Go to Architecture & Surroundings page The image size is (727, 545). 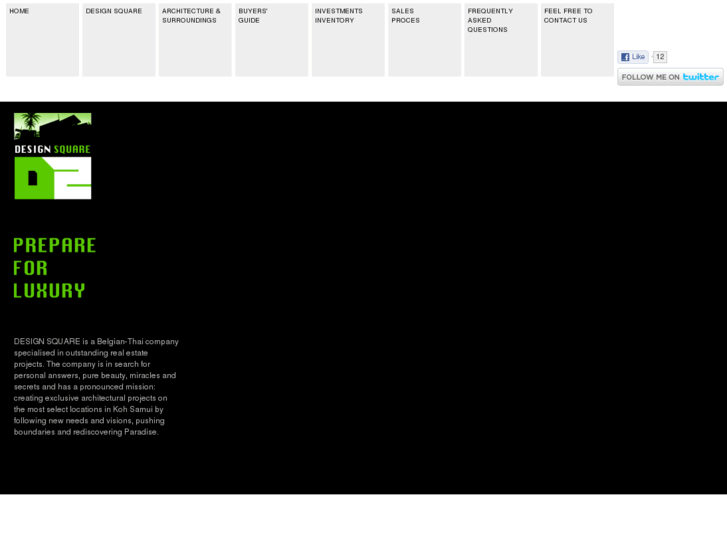(x=195, y=40)
